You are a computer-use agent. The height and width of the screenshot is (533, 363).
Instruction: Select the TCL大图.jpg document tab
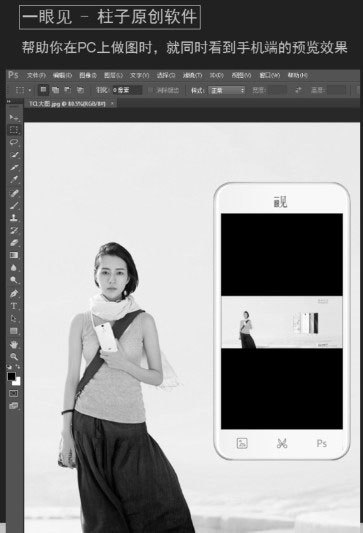tap(67, 104)
